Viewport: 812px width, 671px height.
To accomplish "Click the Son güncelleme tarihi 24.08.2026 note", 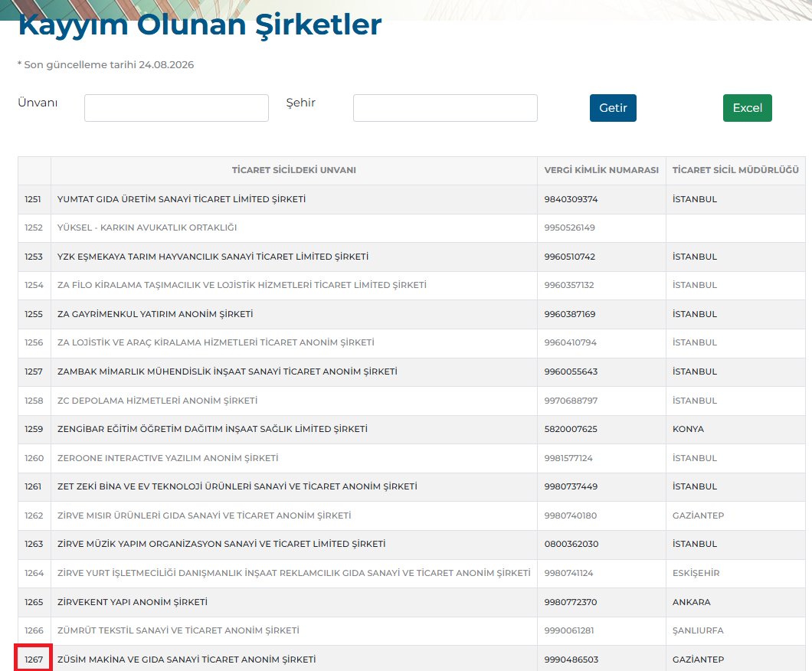I will (x=106, y=64).
